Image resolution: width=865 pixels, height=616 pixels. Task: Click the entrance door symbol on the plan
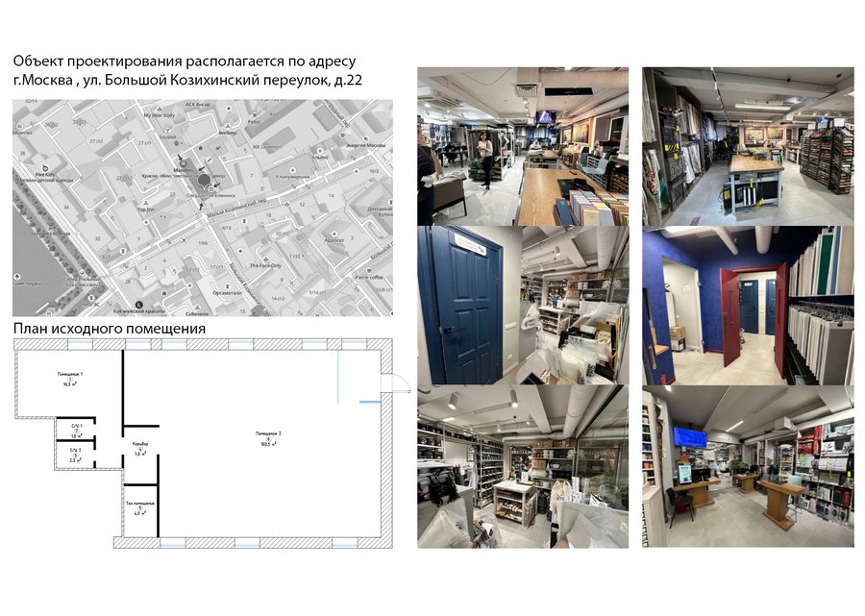pos(396,382)
